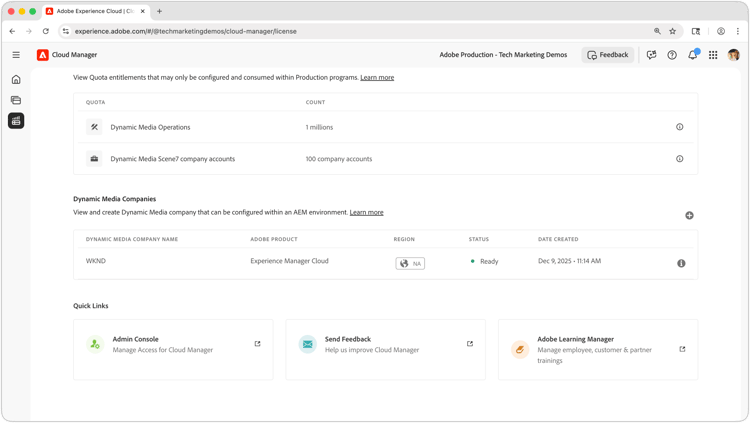Click external link icon on Send Feedback card

[470, 344]
